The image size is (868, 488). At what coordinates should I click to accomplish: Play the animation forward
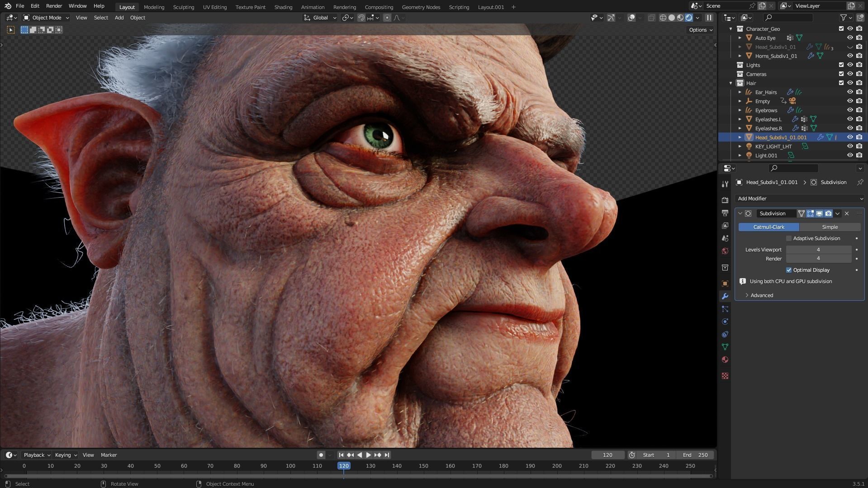point(368,455)
